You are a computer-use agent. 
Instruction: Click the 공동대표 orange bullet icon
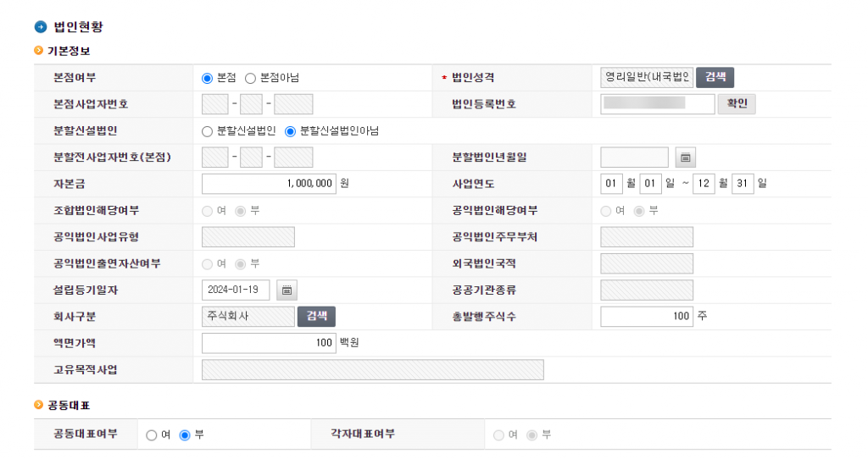coord(38,405)
